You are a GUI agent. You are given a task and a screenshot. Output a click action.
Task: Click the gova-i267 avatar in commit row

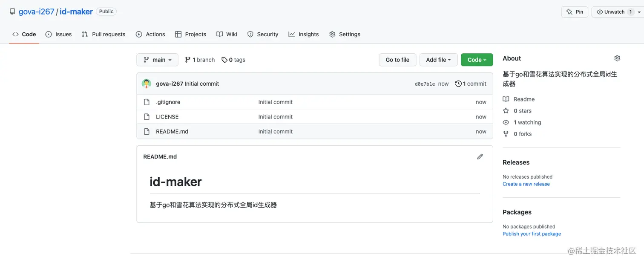point(147,84)
